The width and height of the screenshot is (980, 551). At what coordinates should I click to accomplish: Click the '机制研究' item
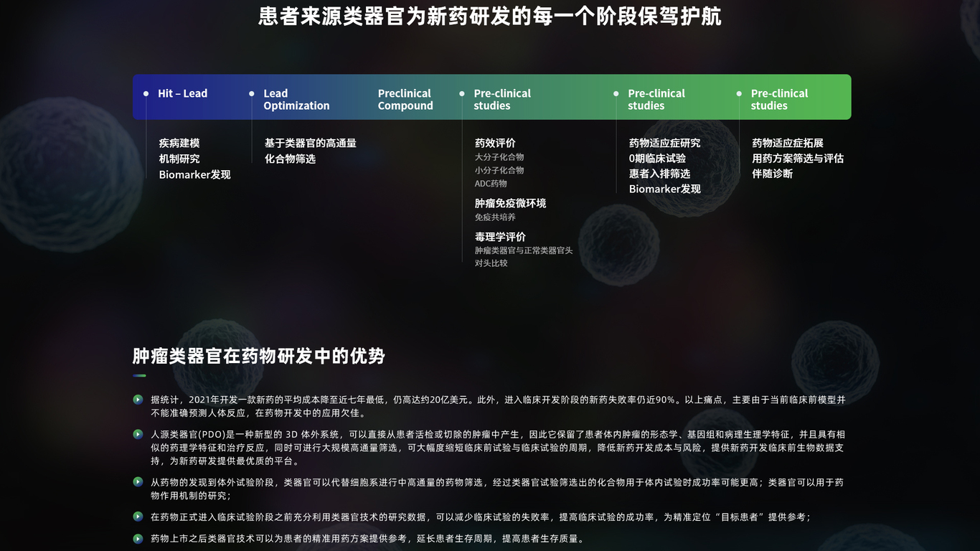pyautogui.click(x=179, y=159)
